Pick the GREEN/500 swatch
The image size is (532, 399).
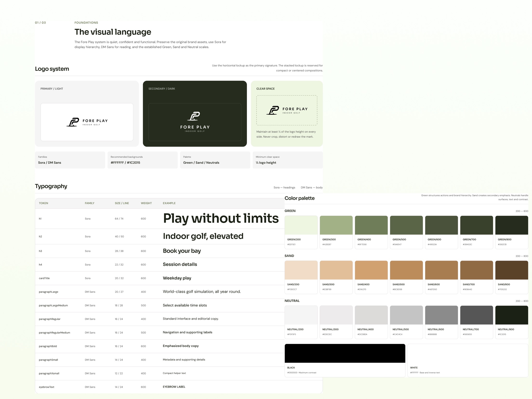(x=406, y=232)
